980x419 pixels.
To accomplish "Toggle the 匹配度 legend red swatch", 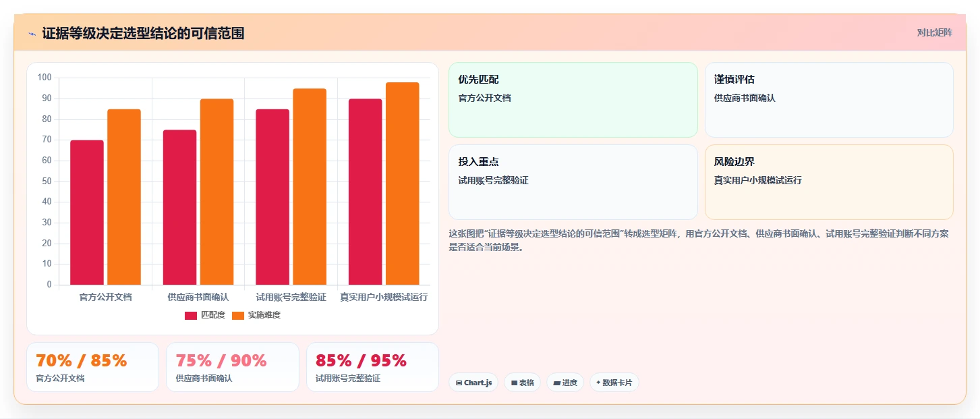I will [191, 315].
